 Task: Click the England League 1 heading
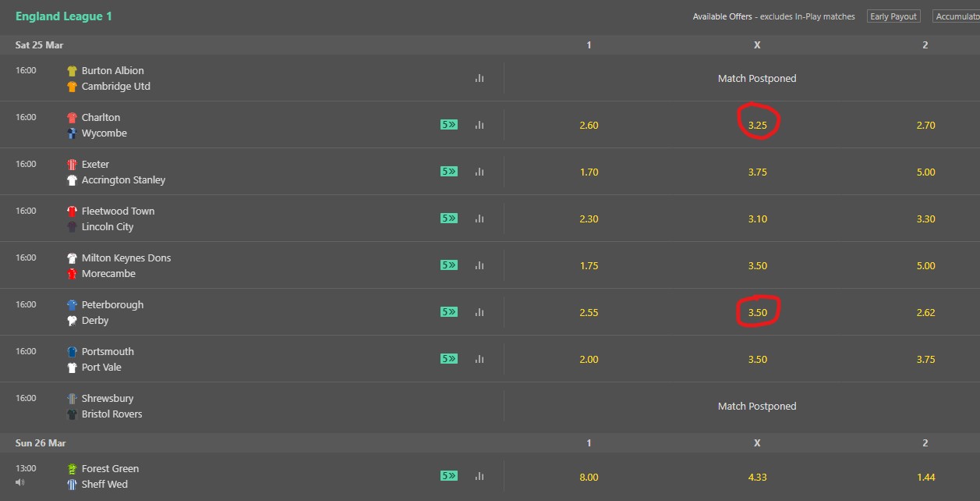[x=64, y=16]
